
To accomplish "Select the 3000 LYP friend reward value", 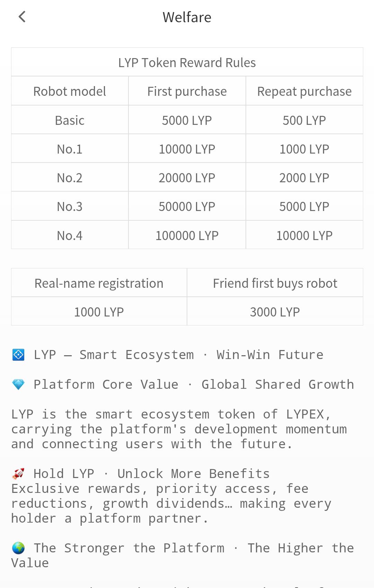I will click(275, 311).
